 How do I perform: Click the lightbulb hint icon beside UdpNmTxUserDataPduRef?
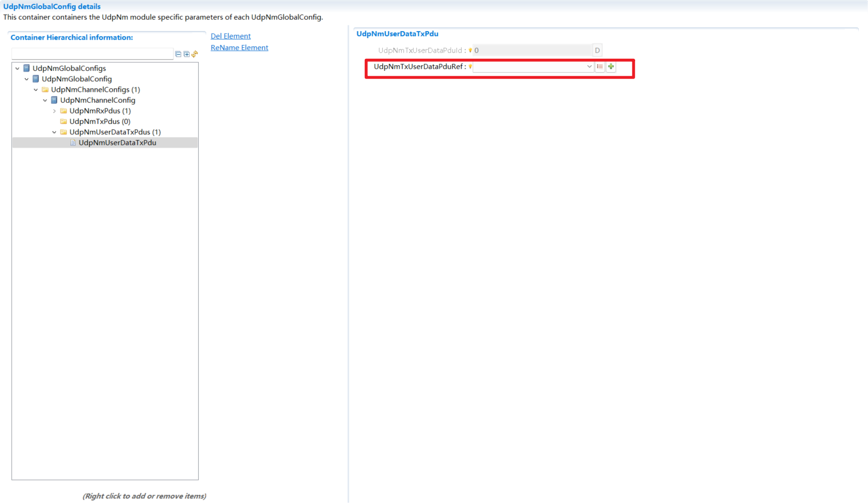470,67
